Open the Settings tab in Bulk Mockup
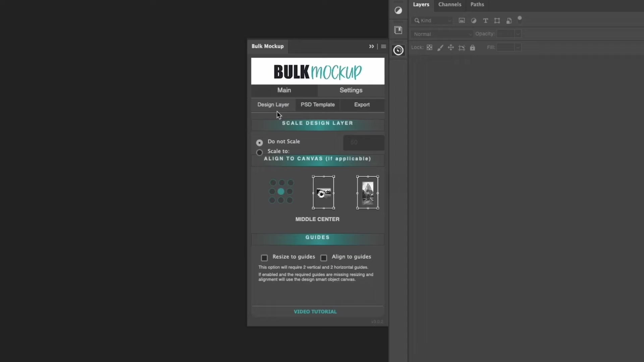Viewport: 644px width, 362px height. 351,90
